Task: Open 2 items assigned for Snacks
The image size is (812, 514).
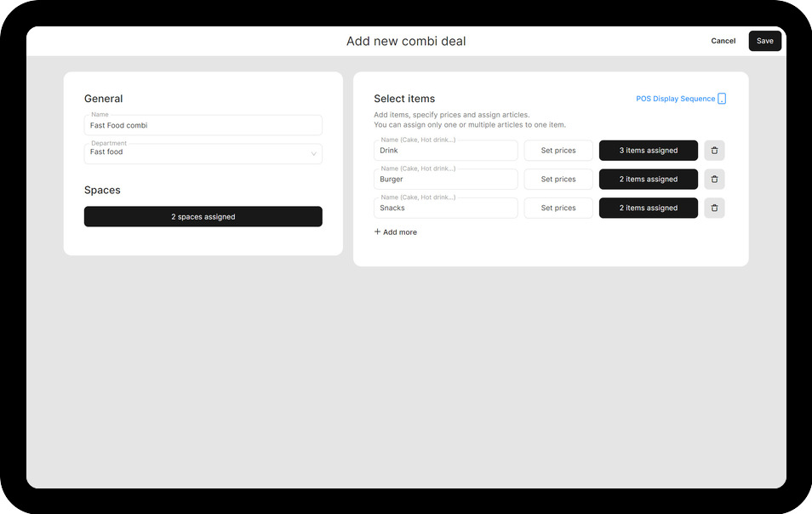Action: 649,208
